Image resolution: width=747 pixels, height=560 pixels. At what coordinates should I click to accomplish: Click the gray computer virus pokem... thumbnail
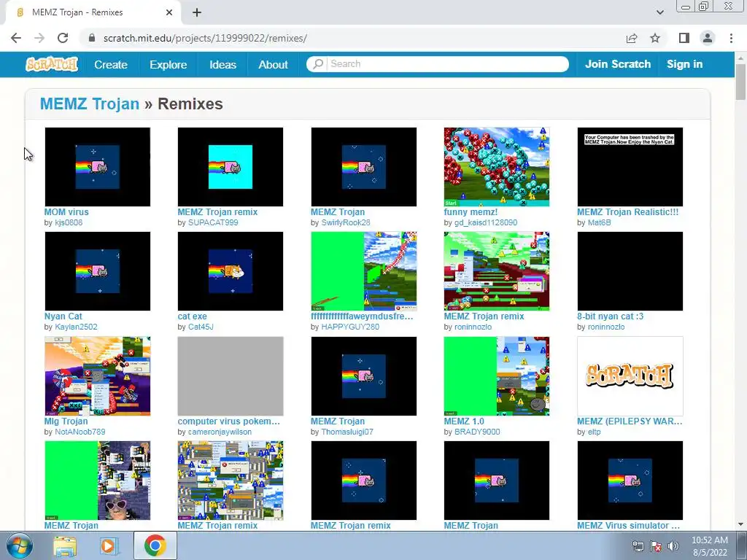(230, 376)
